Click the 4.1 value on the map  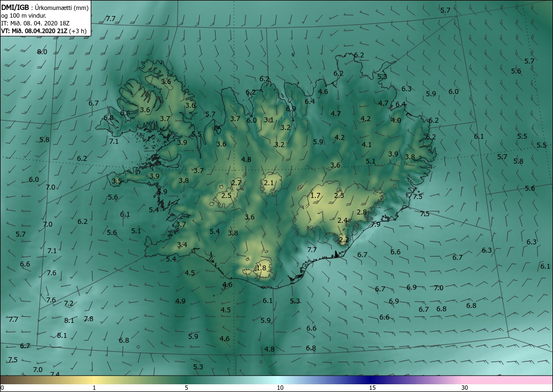pos(367,144)
